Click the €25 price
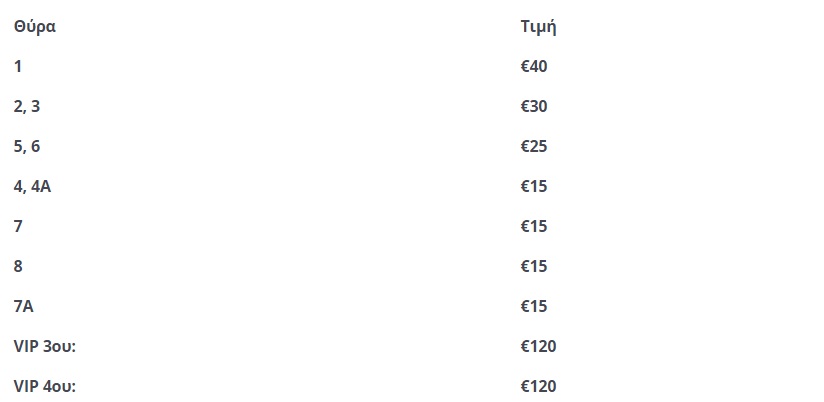Screen dimensions: 824x402 (x=534, y=147)
